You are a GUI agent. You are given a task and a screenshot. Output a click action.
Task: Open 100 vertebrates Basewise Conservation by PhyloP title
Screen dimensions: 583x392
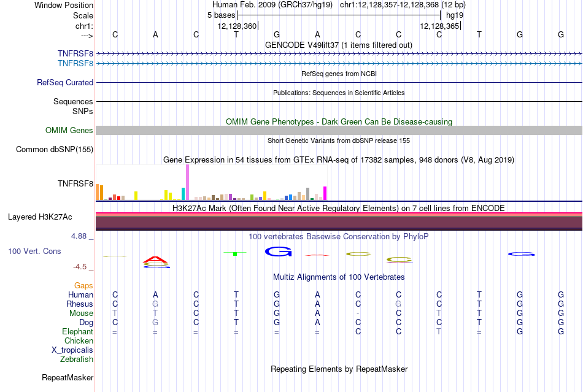tap(338, 236)
